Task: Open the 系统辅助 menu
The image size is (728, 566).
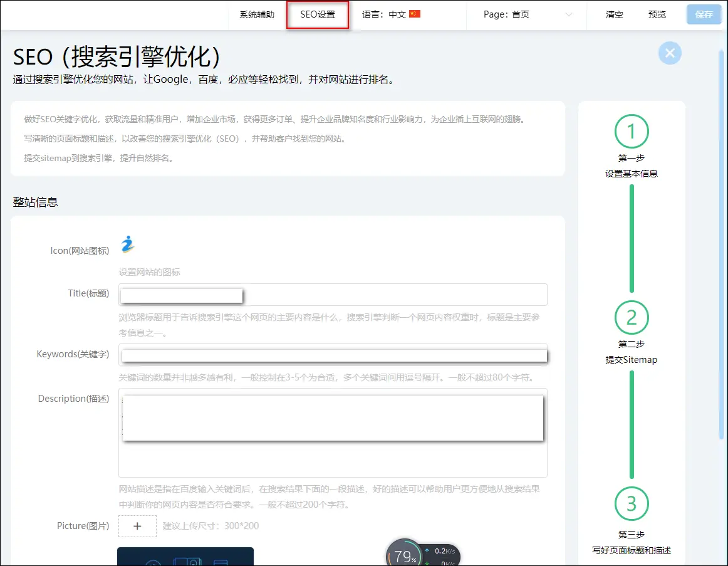Action: (x=257, y=14)
